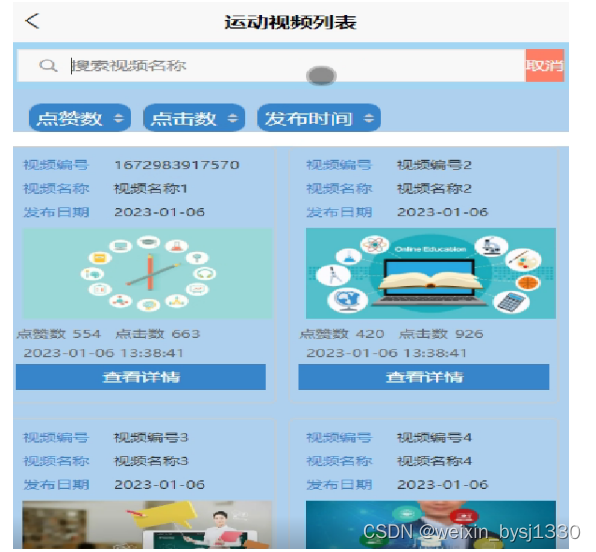Toggle sort arrows on 点赞数 chip
596x552 pixels.
pyautogui.click(x=119, y=118)
